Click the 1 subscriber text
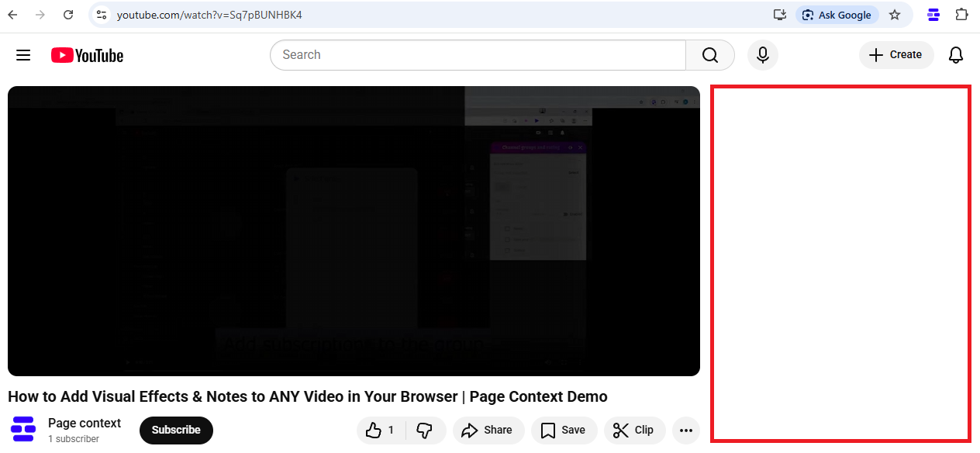 tap(74, 439)
